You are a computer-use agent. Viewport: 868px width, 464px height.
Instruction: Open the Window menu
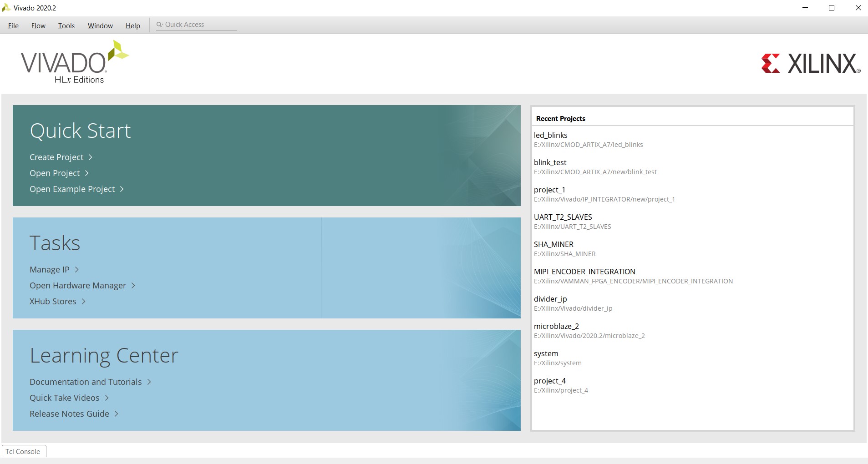click(100, 26)
